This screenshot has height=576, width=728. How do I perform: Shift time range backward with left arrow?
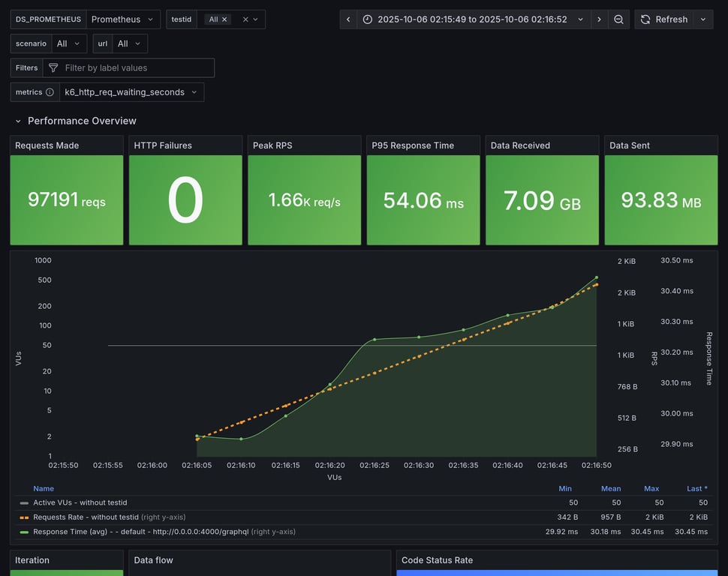coord(348,19)
